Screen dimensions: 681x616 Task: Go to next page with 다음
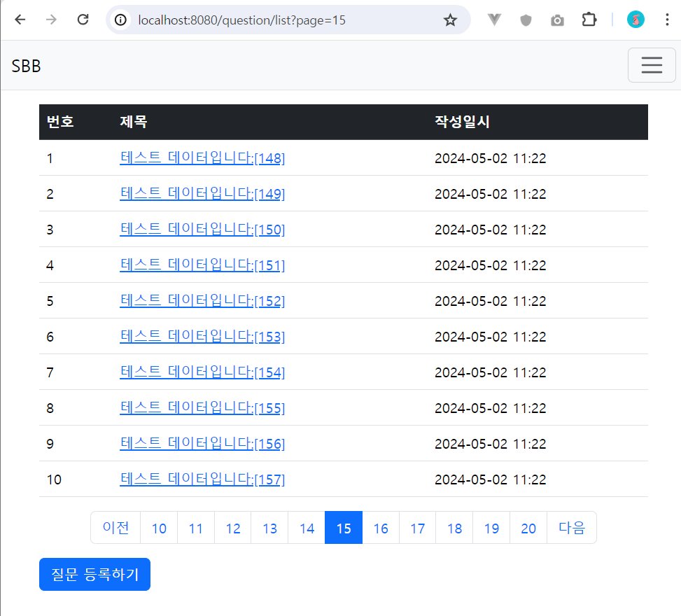point(572,527)
